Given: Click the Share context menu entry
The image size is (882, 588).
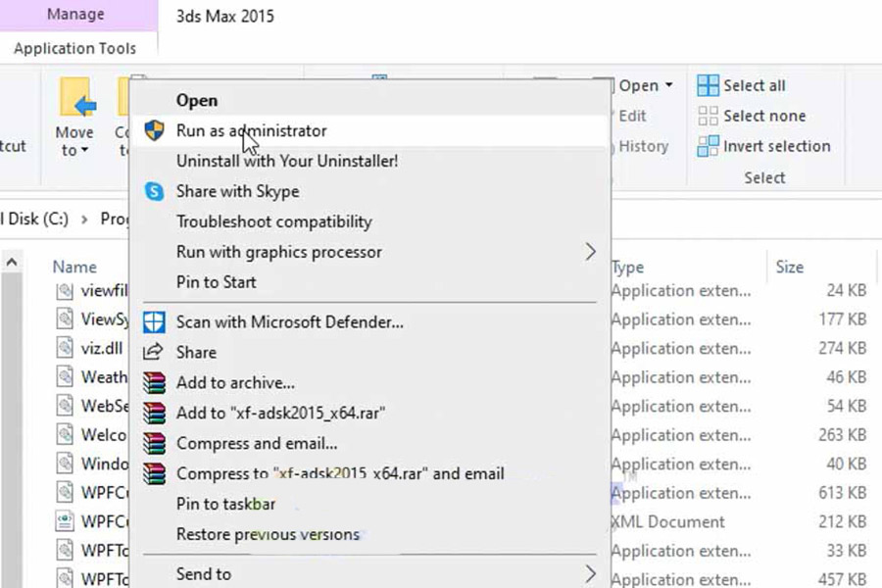Looking at the screenshot, I should 370,352.
